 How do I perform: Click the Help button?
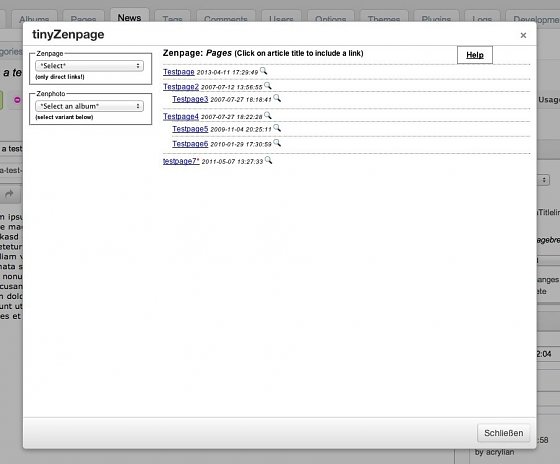(x=475, y=55)
